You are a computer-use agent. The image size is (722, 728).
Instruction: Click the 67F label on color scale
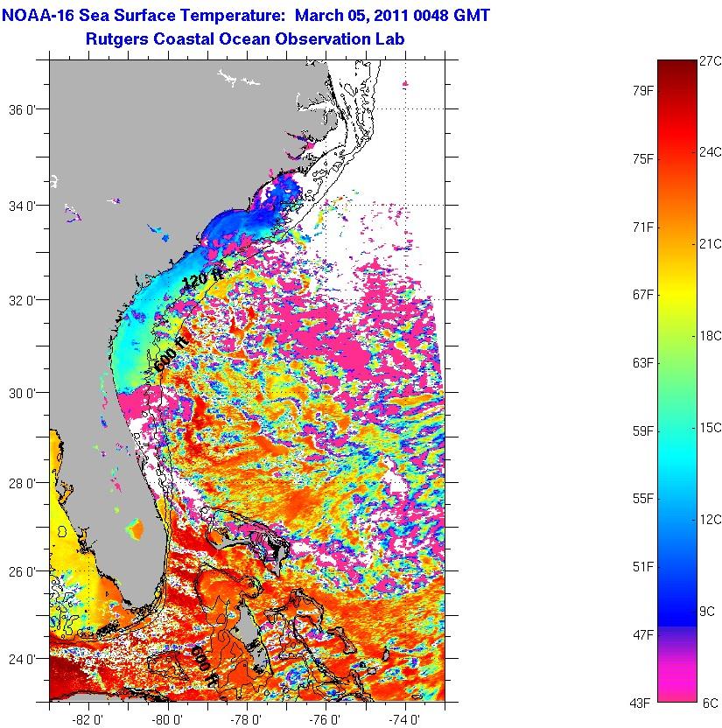[643, 295]
